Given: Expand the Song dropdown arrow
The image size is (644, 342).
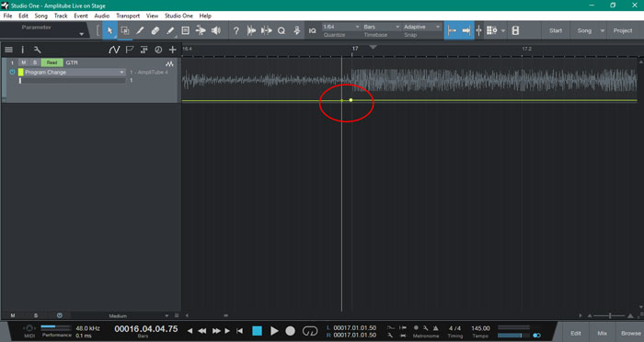Looking at the screenshot, I should (x=603, y=30).
